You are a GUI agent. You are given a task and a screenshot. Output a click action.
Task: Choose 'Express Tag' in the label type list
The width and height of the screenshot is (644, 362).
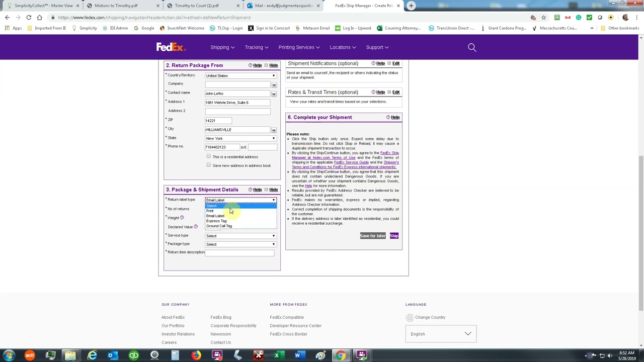coord(240,221)
